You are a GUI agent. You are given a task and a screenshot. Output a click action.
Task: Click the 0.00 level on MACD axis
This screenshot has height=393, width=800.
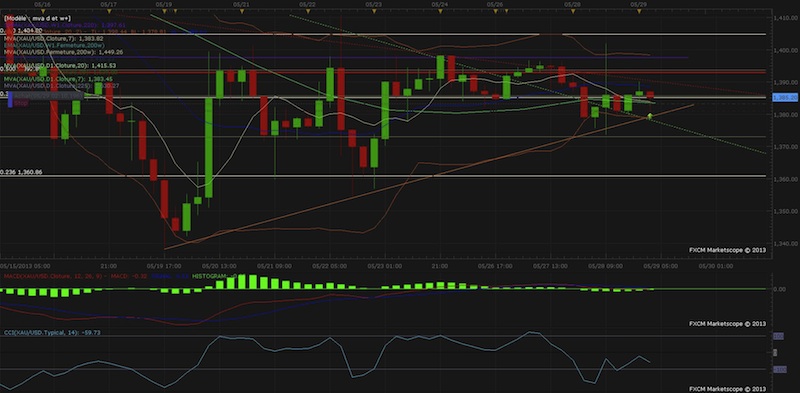point(780,289)
